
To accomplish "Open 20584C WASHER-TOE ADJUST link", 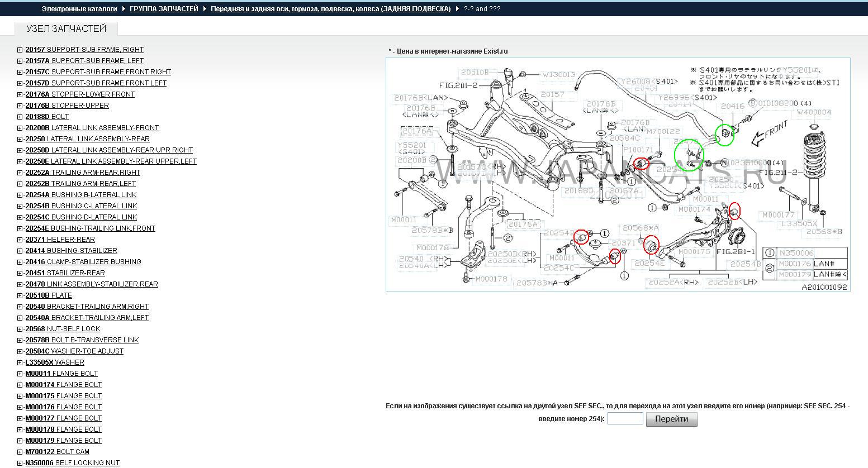I will (74, 351).
